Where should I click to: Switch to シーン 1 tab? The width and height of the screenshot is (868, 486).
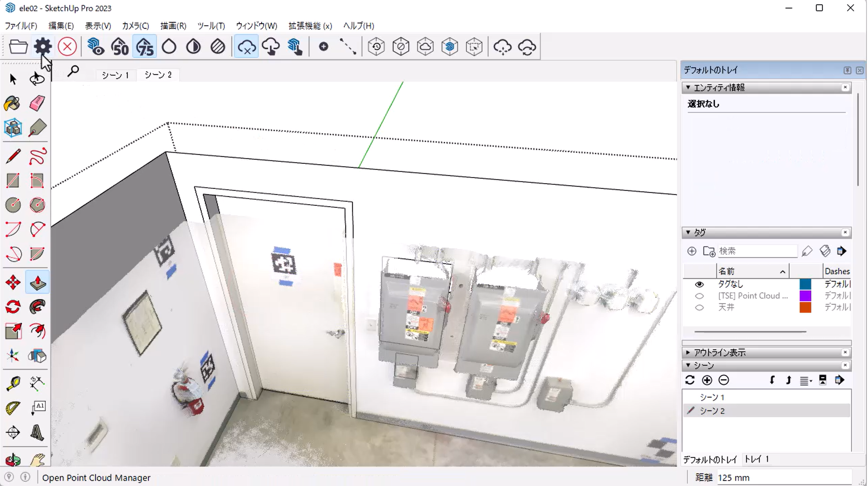tap(115, 75)
